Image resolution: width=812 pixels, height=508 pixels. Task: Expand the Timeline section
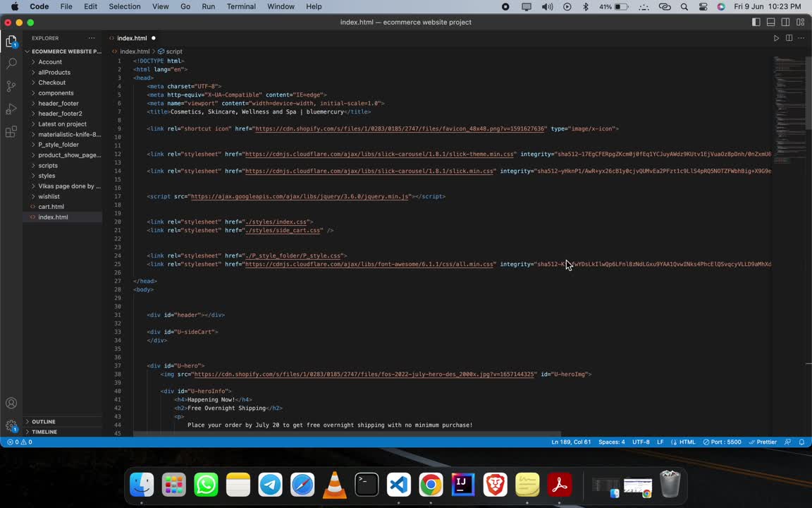pos(44,432)
